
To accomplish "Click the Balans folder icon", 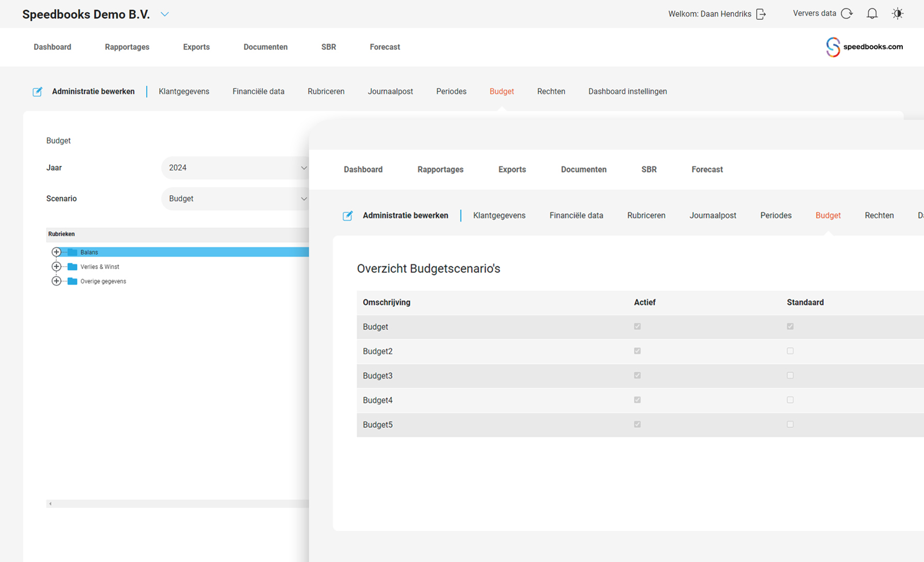I will click(x=72, y=252).
